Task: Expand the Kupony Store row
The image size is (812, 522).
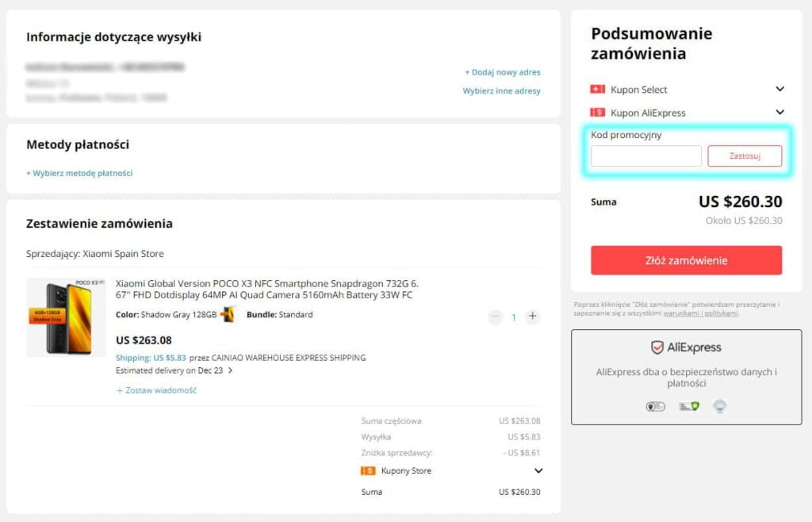Action: pyautogui.click(x=538, y=470)
